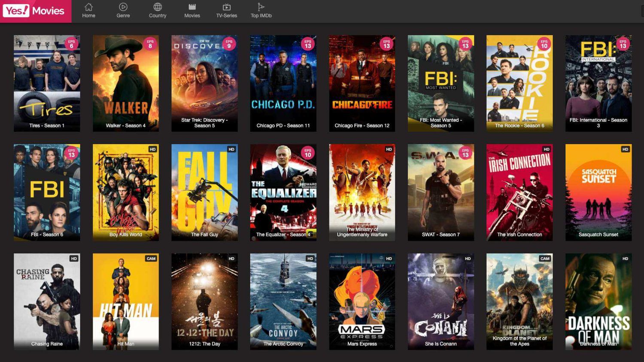Open She Is Conann poster
The width and height of the screenshot is (644, 362).
441,301
